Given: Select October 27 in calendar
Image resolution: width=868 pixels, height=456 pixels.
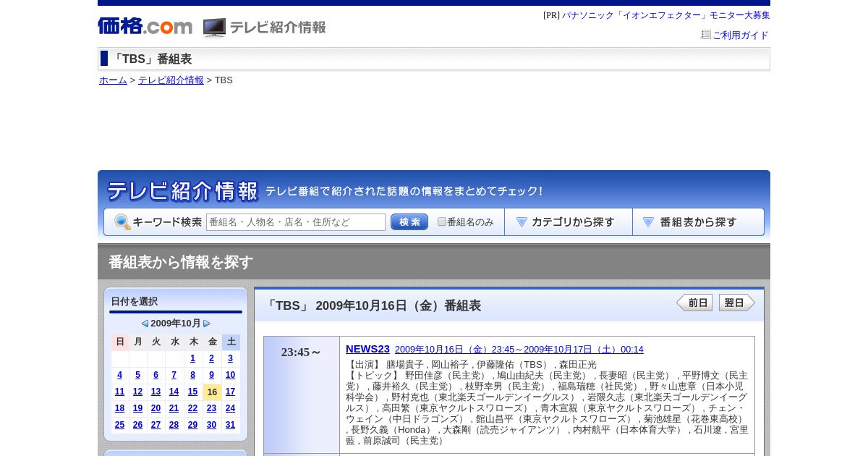Looking at the screenshot, I should pos(156,425).
